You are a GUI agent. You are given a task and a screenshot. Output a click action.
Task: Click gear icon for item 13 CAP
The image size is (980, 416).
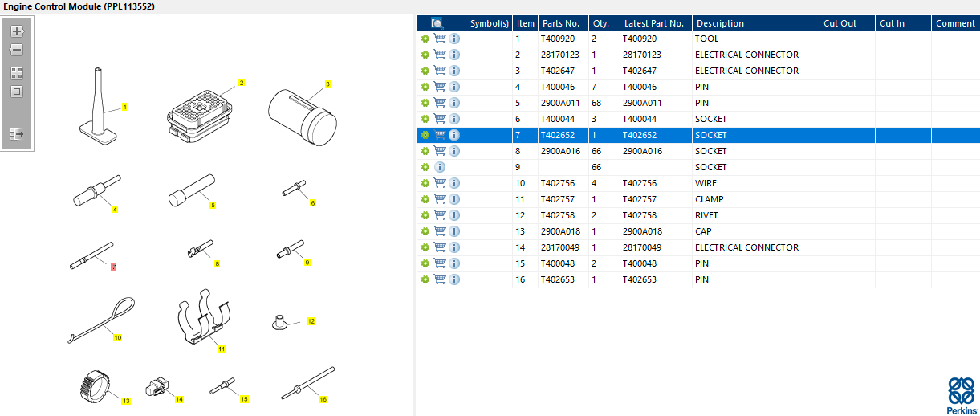[425, 231]
